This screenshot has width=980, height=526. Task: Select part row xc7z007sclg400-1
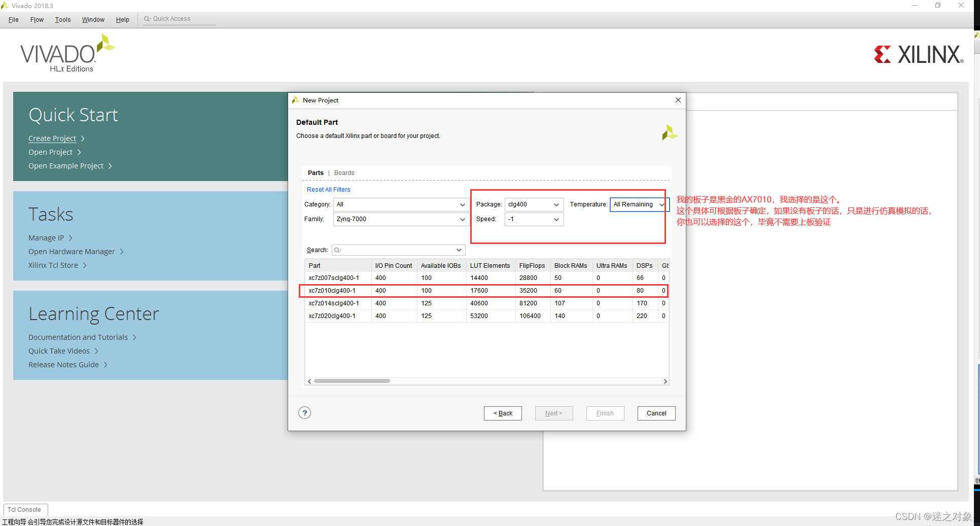point(486,278)
